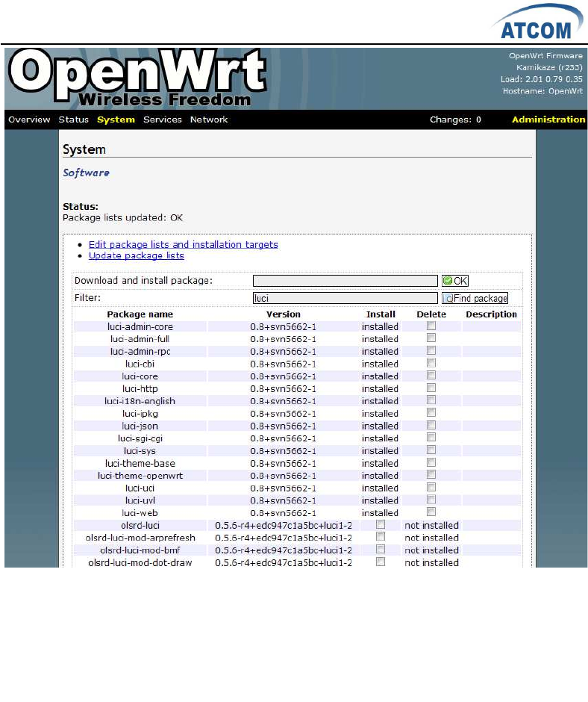Open Edit package lists and installation targets

pyautogui.click(x=183, y=244)
